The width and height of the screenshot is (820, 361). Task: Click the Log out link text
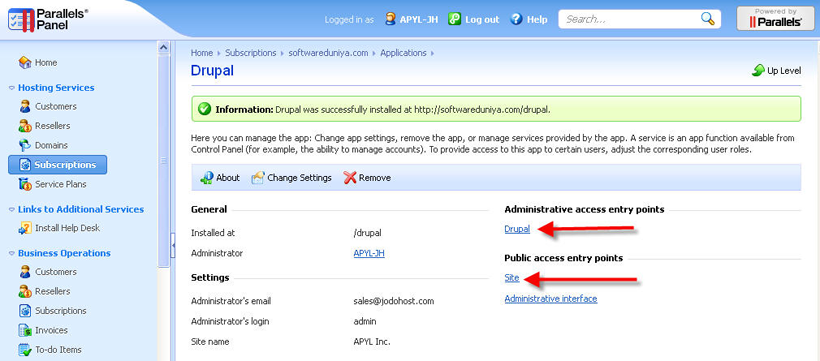point(482,19)
